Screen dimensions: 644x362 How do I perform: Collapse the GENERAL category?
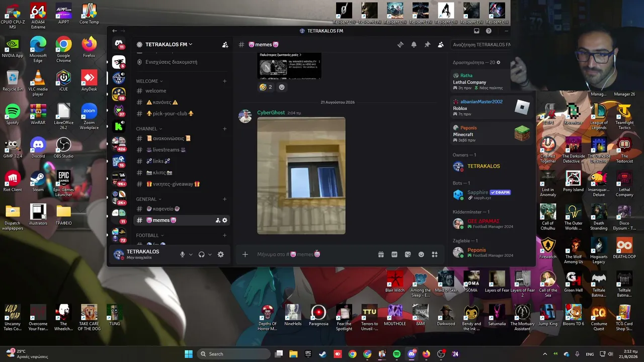tap(148, 199)
